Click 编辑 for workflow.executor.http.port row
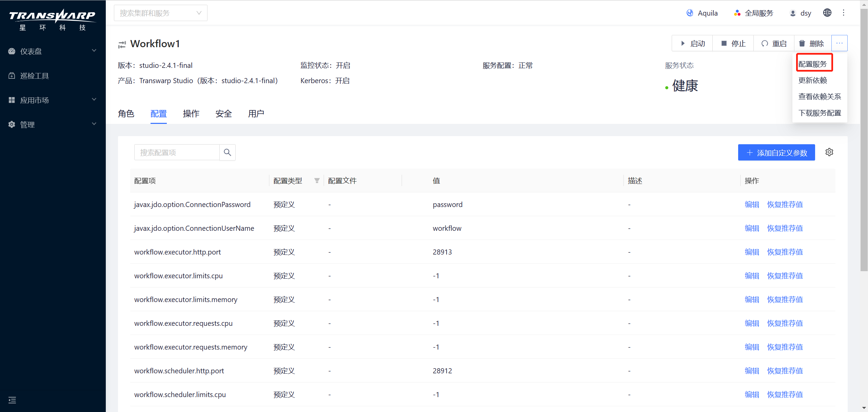Screen dimensions: 868x412 click(751, 252)
